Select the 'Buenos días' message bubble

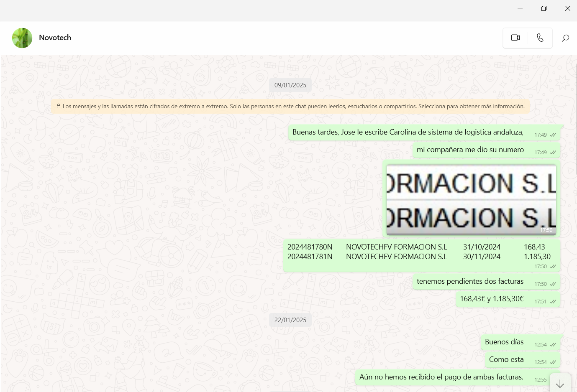tap(504, 342)
